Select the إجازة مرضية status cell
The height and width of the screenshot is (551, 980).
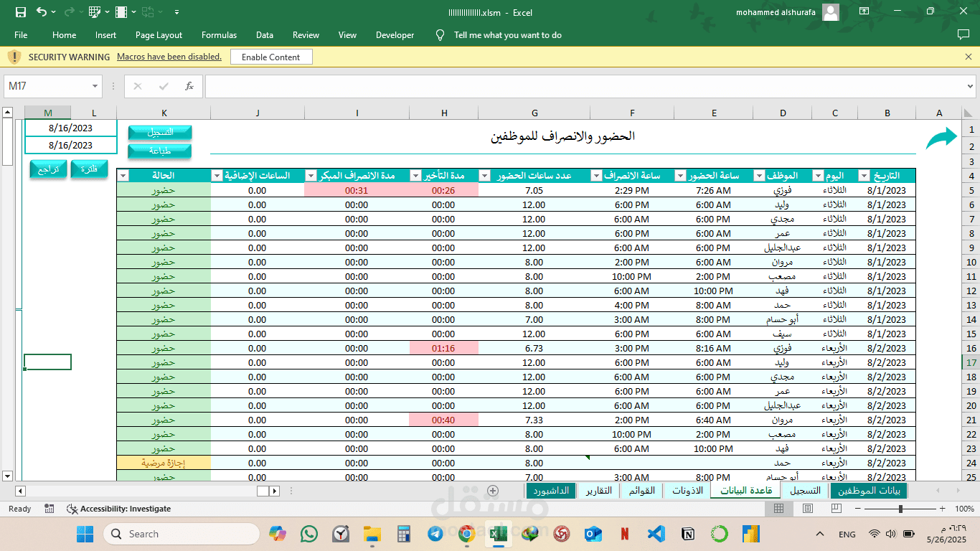click(x=164, y=463)
